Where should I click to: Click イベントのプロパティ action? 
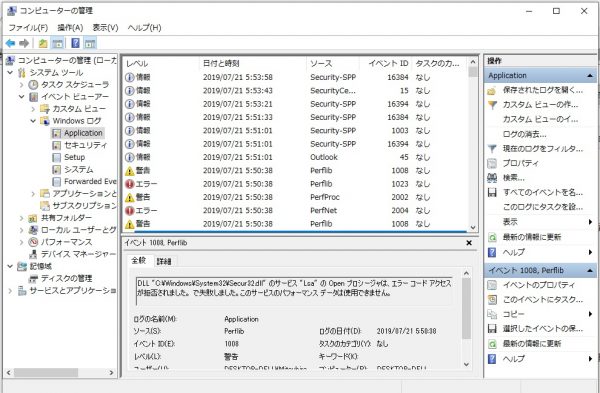tap(538, 285)
